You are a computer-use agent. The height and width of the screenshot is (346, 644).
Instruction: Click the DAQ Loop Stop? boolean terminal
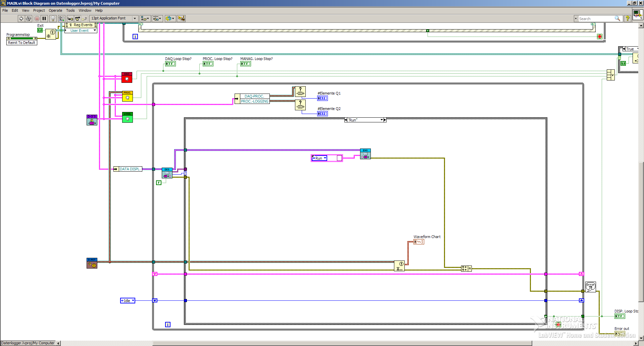tap(170, 64)
